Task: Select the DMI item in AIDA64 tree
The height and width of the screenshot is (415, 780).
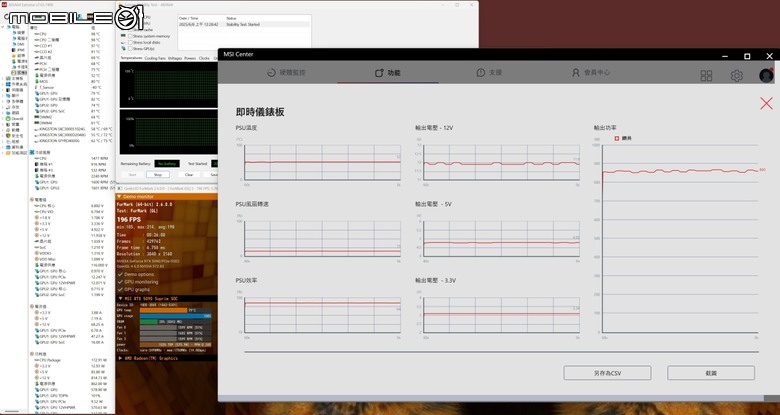Action: pyautogui.click(x=18, y=44)
